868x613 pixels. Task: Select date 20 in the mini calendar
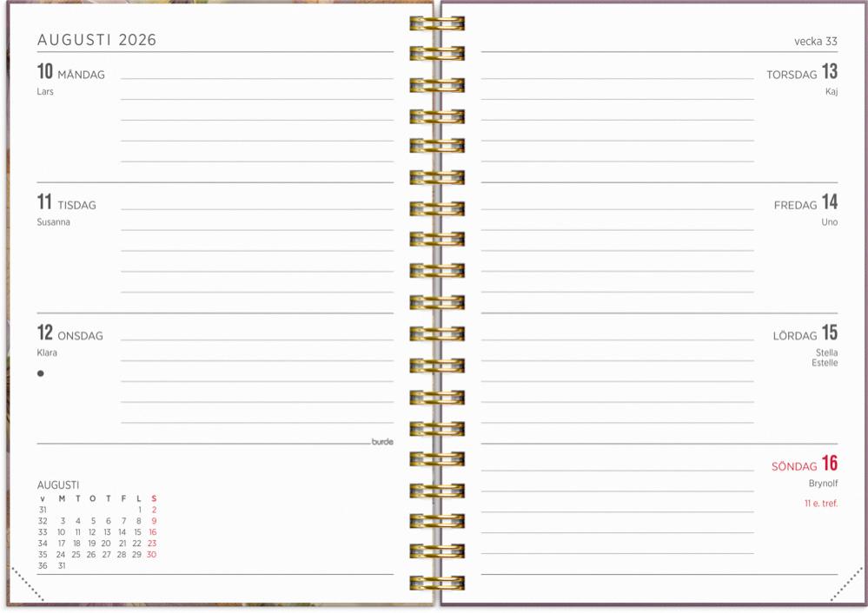point(106,544)
